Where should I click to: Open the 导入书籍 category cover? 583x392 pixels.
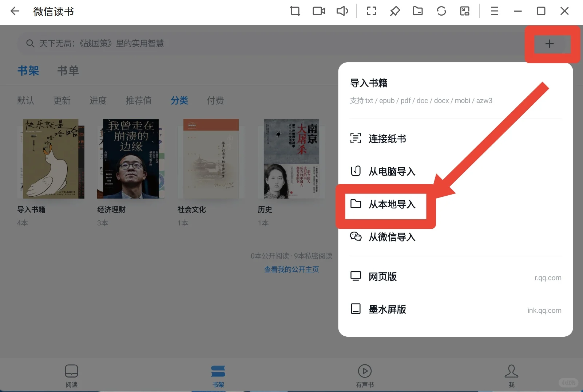51,159
